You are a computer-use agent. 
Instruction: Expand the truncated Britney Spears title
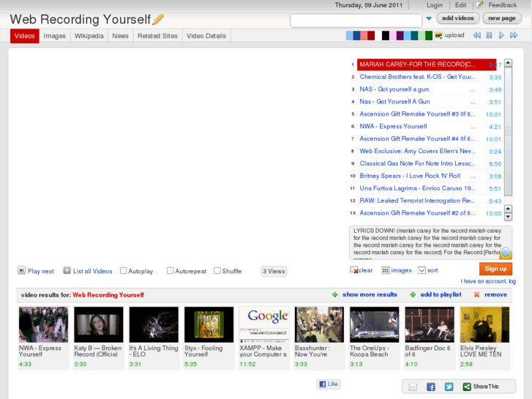(473, 176)
